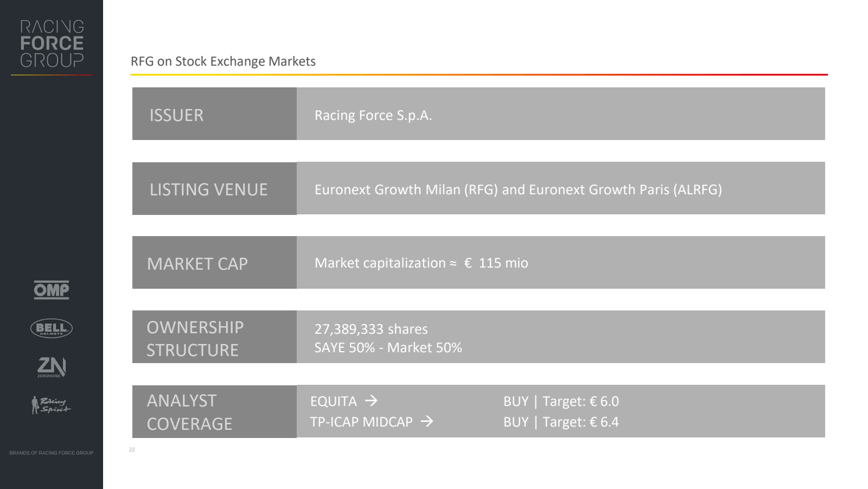This screenshot has width=868, height=489.
Task: Click the Euronext Growth Milan listing text
Action: point(518,189)
